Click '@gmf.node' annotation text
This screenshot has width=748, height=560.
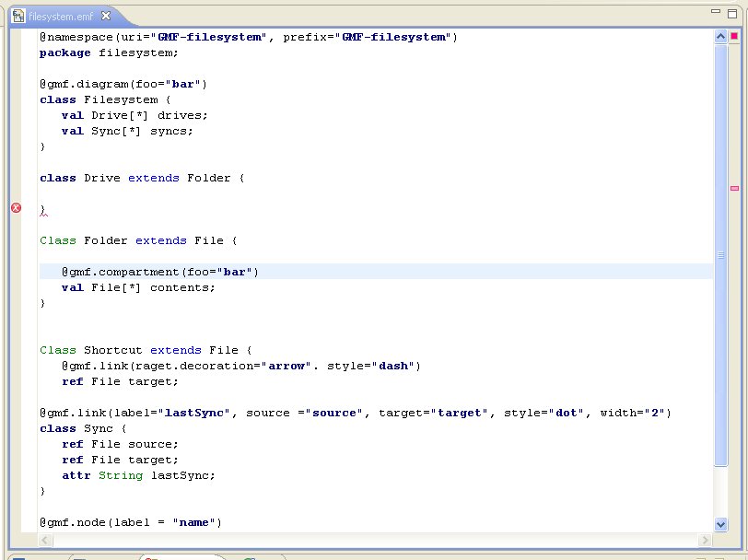[73, 522]
